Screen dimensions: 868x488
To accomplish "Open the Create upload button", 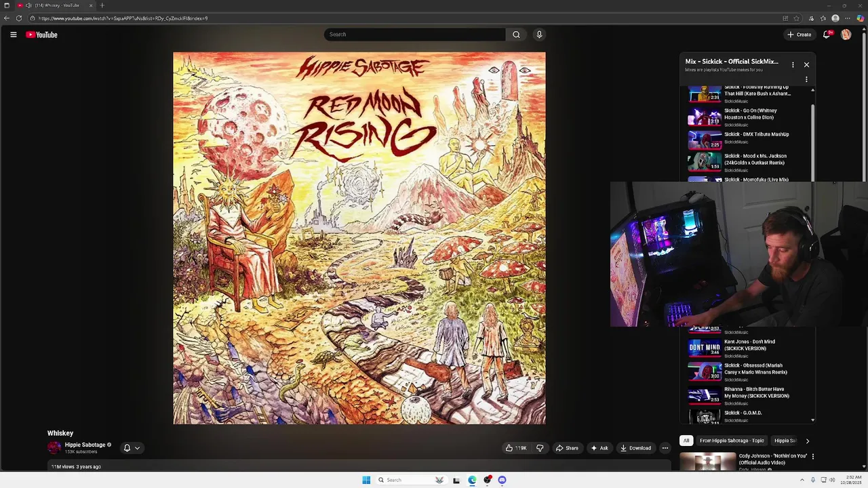I will (799, 35).
